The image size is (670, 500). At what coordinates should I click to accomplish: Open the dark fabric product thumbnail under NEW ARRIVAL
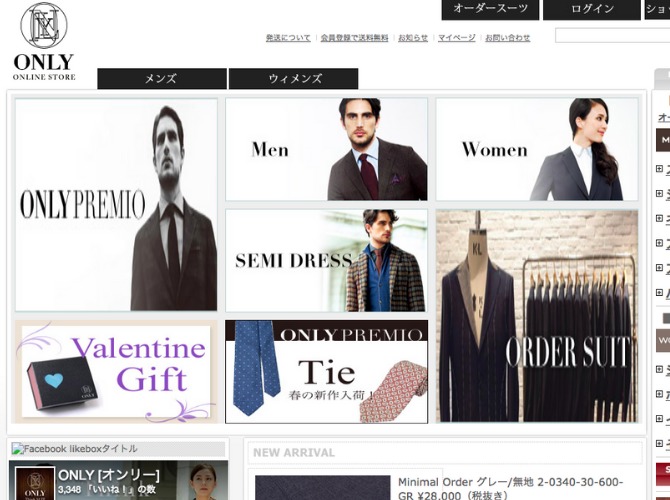pos(323,488)
